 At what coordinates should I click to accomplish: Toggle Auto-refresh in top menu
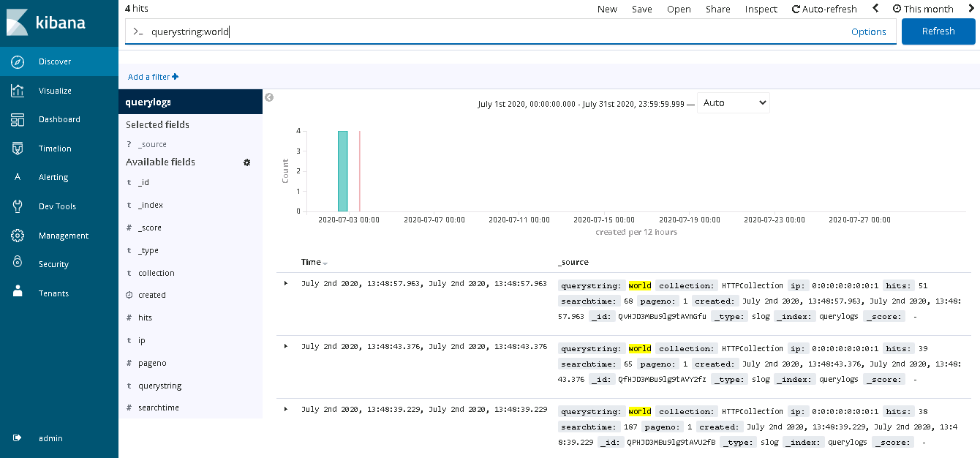point(824,9)
